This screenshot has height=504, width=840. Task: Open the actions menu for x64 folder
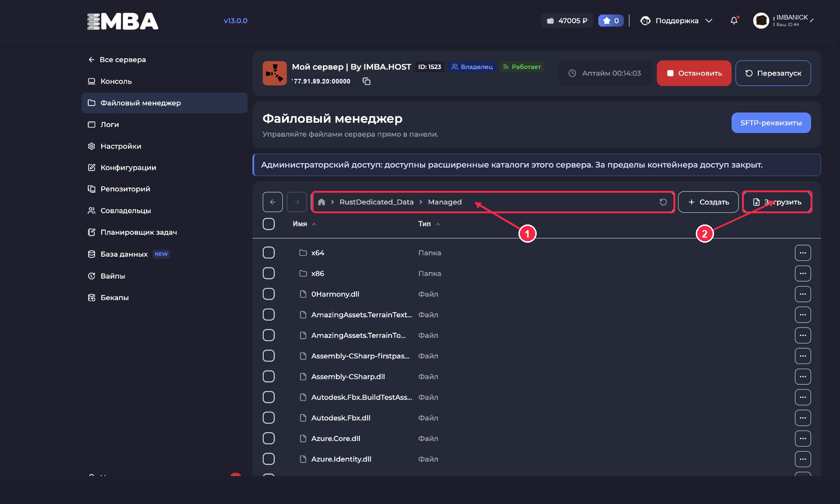tap(803, 253)
